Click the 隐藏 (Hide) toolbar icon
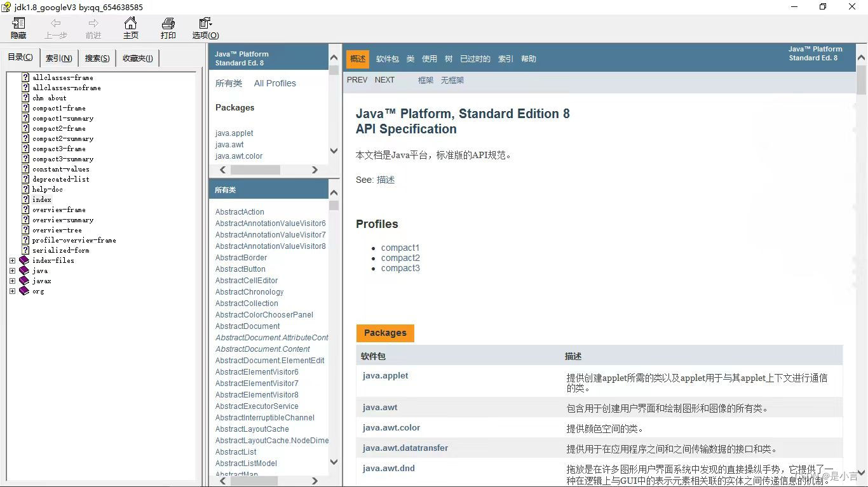 pyautogui.click(x=18, y=24)
